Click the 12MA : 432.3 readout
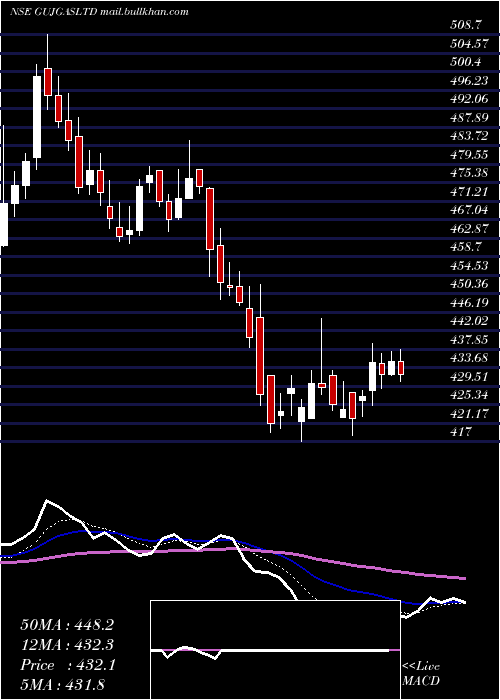The image size is (500, 700). (x=67, y=645)
